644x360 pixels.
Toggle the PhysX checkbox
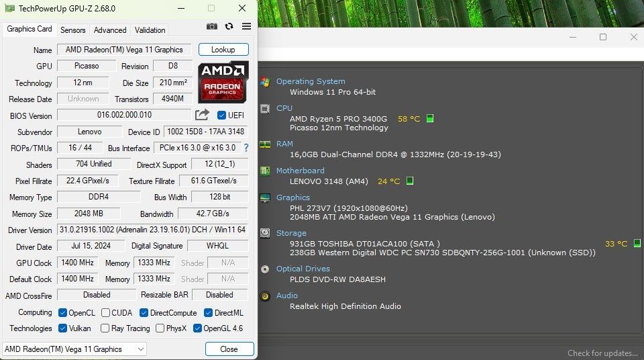(x=160, y=328)
